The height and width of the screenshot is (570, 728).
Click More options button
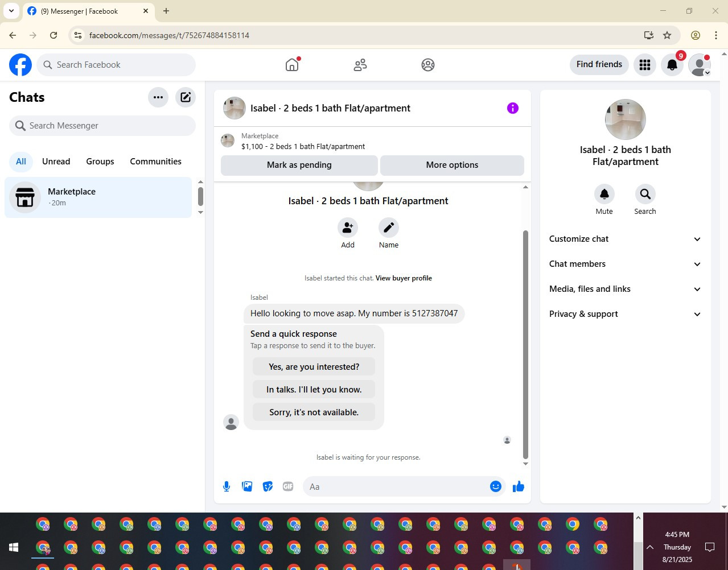click(x=452, y=165)
